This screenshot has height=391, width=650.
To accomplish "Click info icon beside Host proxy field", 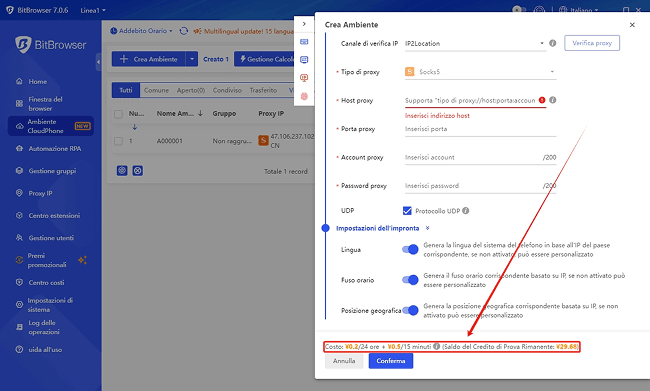I will 553,100.
